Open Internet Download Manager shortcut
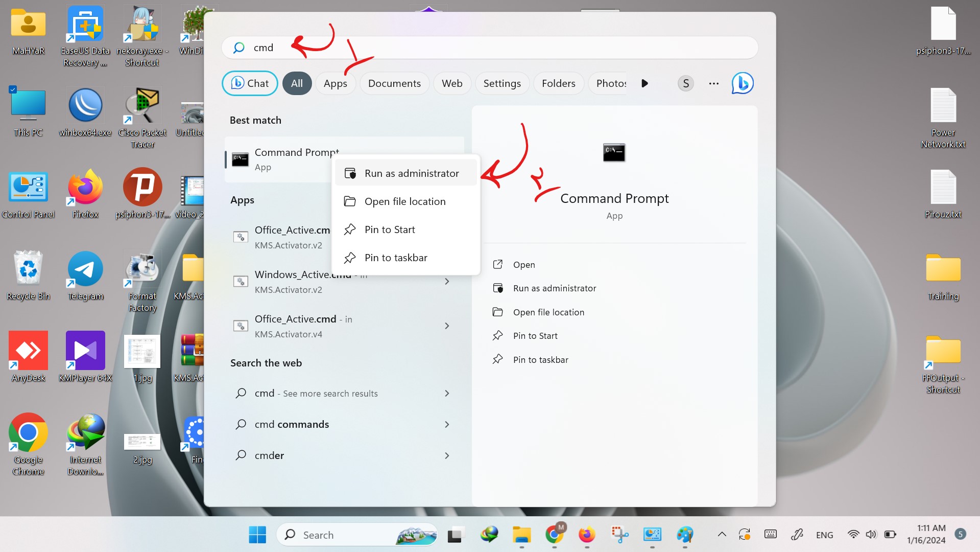 click(x=85, y=444)
